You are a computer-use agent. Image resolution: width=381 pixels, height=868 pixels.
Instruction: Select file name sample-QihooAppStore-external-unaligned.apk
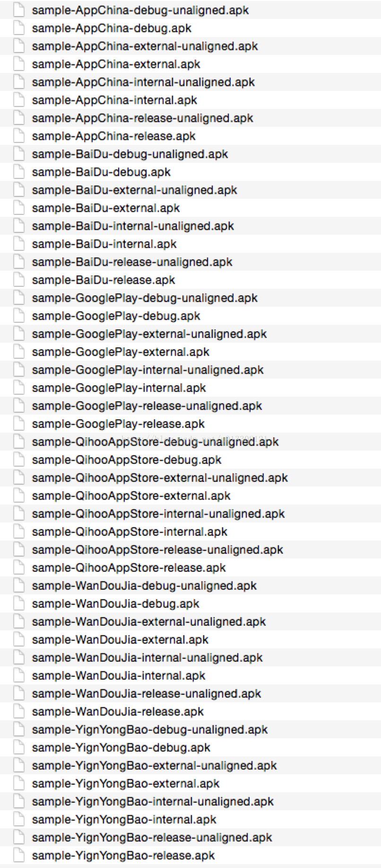(160, 478)
